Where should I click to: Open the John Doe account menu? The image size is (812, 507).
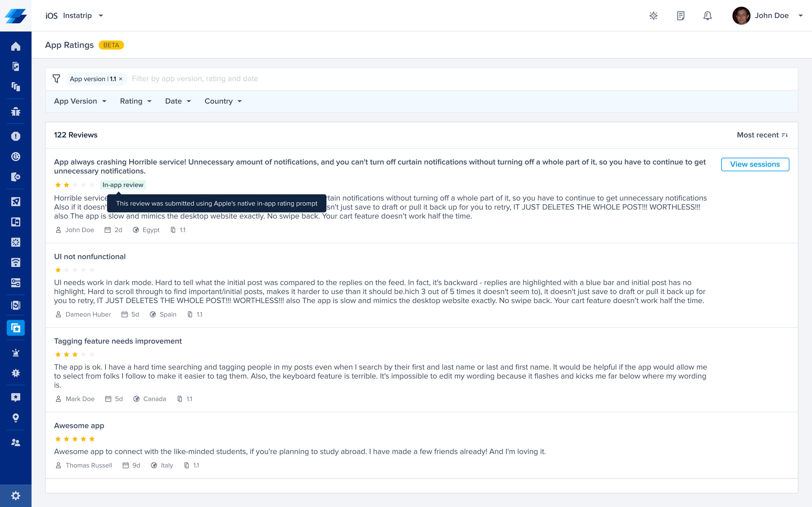click(771, 16)
